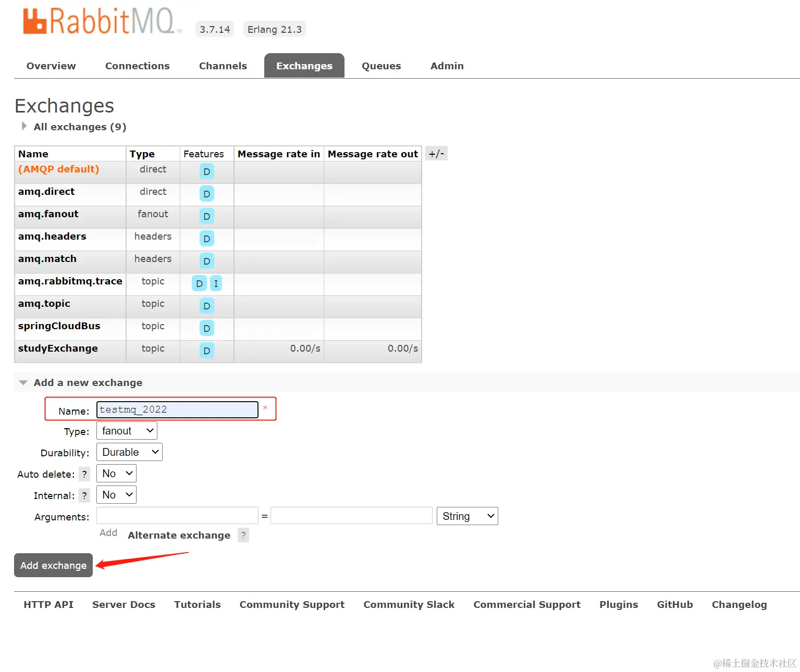Open the Tutorials footer link
Viewport: 800px width, 672px height.
pyautogui.click(x=198, y=604)
